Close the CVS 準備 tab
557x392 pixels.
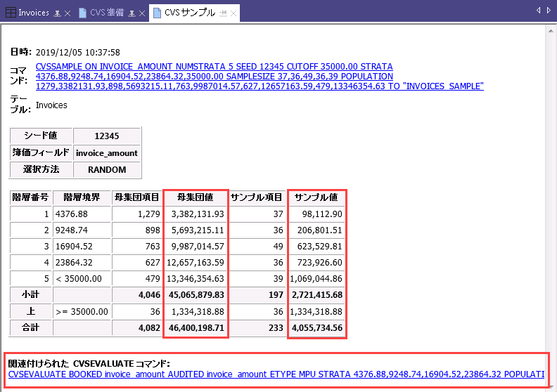141,13
